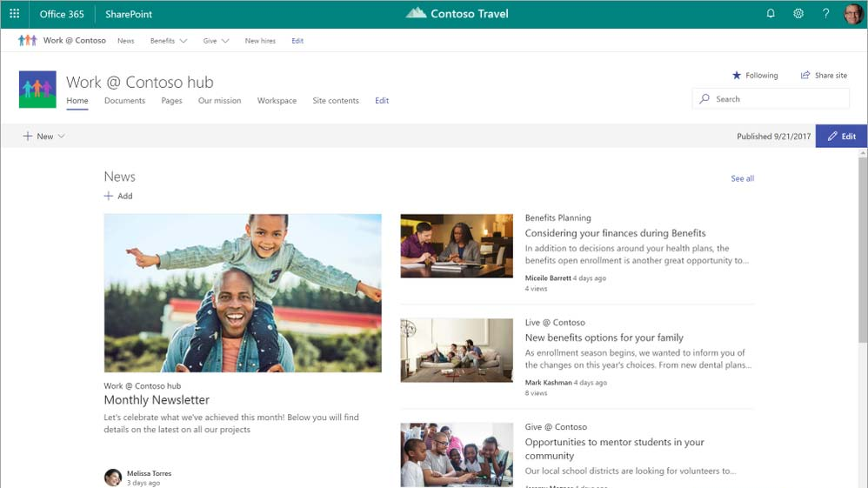Select the Site contents tab
Viewport: 868px width, 488px height.
point(336,101)
